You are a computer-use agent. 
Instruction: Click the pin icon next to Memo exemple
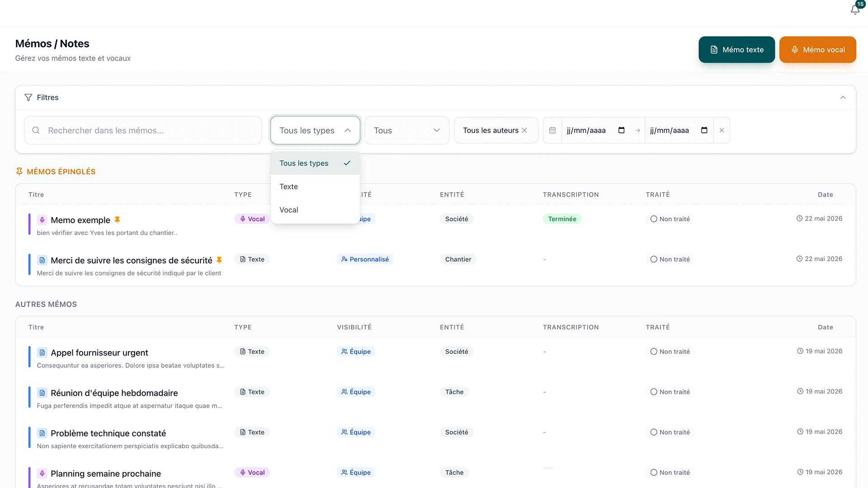[x=117, y=220]
